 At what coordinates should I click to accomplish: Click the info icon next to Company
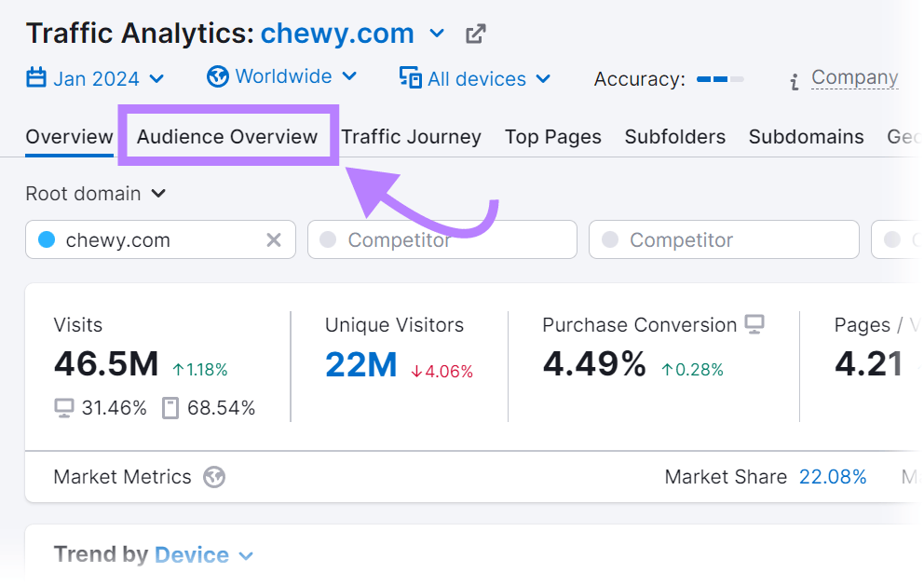(793, 82)
